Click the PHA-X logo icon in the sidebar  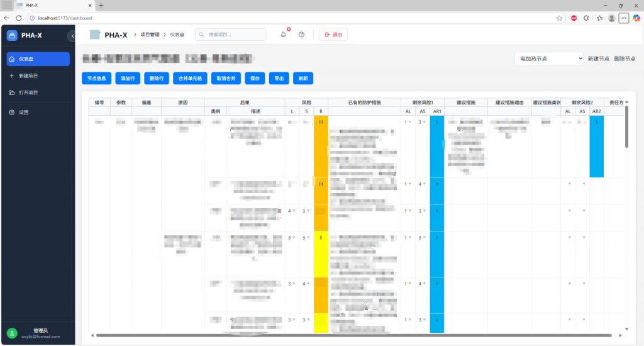coord(12,35)
